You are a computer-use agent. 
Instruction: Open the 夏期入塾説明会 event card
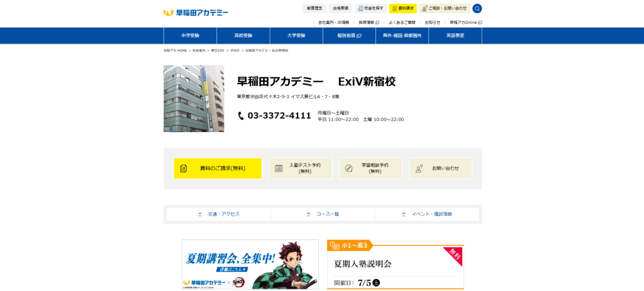click(x=396, y=265)
